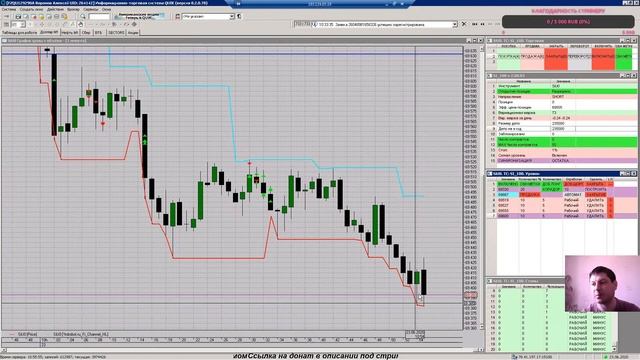The width and height of the screenshot is (640, 360).
Task: Click the second message navigation arrow icon
Action: 482,24
